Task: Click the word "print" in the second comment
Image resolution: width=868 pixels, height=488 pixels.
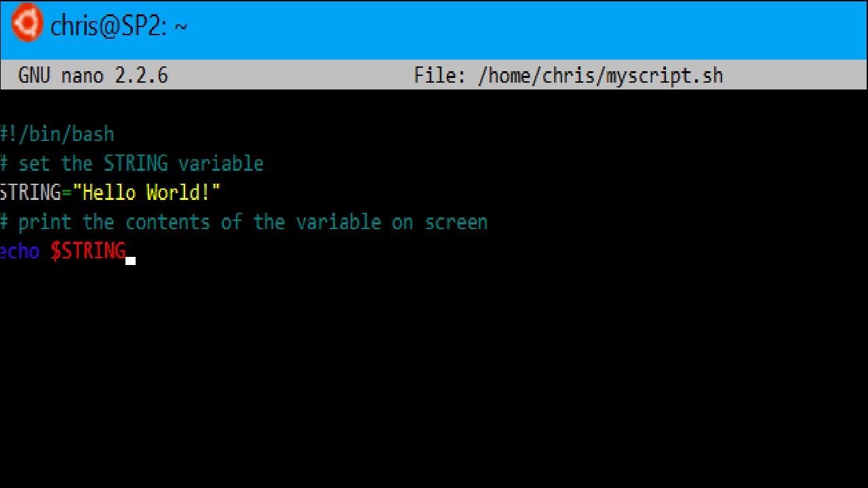Action: click(x=45, y=222)
